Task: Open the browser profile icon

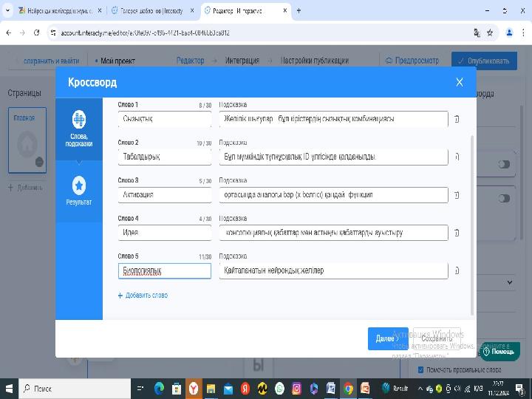Action: pyautogui.click(x=509, y=33)
